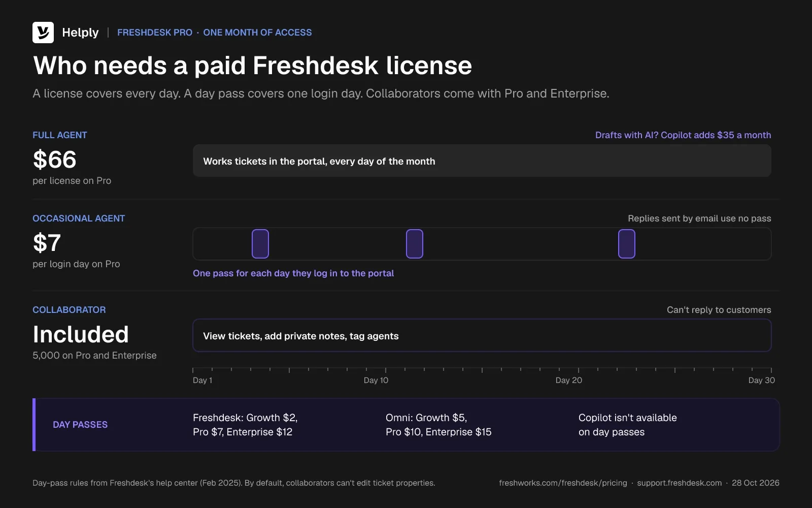This screenshot has width=812, height=508.
Task: Click '5,000 on Pro and Enterprise' caption
Action: coord(94,356)
